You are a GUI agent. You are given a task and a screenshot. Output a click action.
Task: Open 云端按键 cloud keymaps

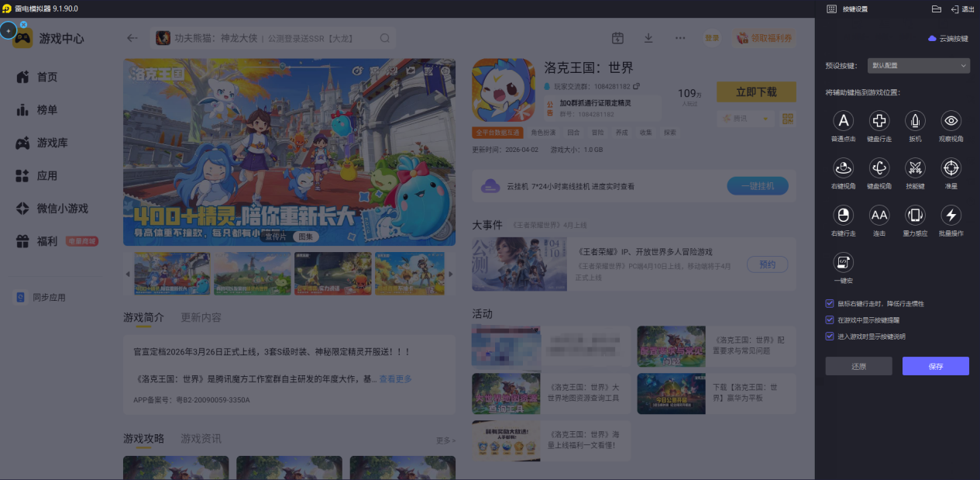(948, 38)
